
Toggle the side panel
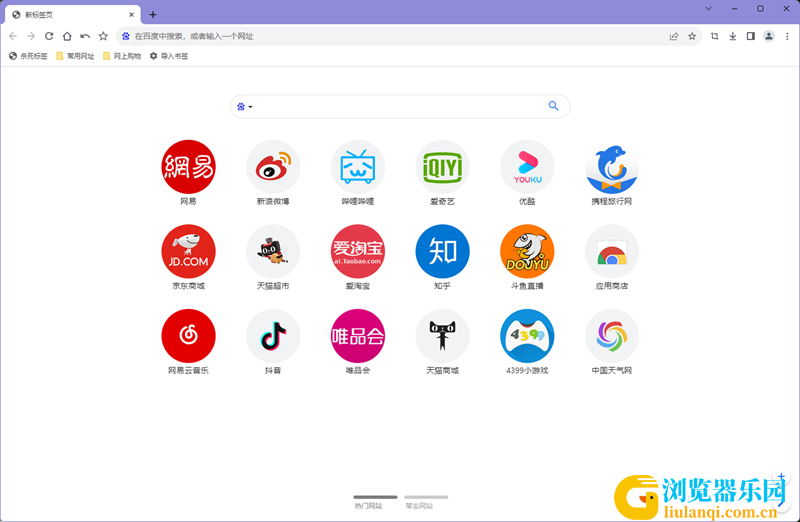751,36
